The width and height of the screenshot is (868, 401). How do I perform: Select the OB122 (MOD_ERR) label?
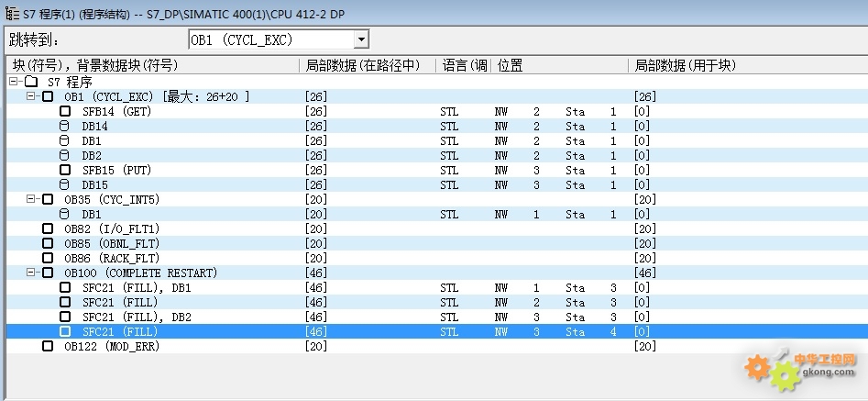pos(112,346)
